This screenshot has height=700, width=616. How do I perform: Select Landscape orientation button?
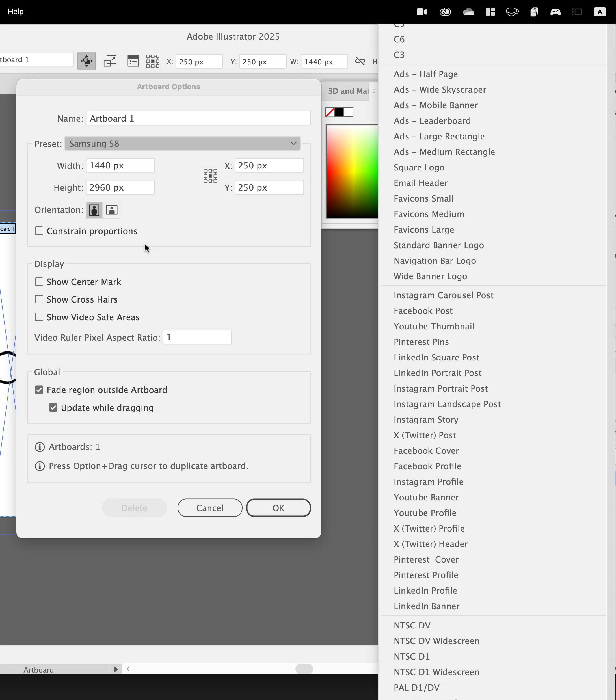click(112, 210)
